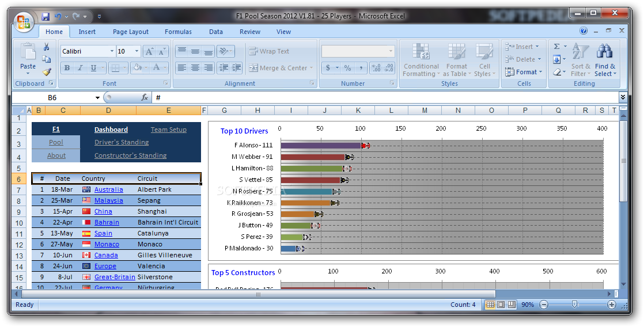This screenshot has width=644, height=327.
Task: Expand the Name Box dropdown
Action: (x=97, y=98)
